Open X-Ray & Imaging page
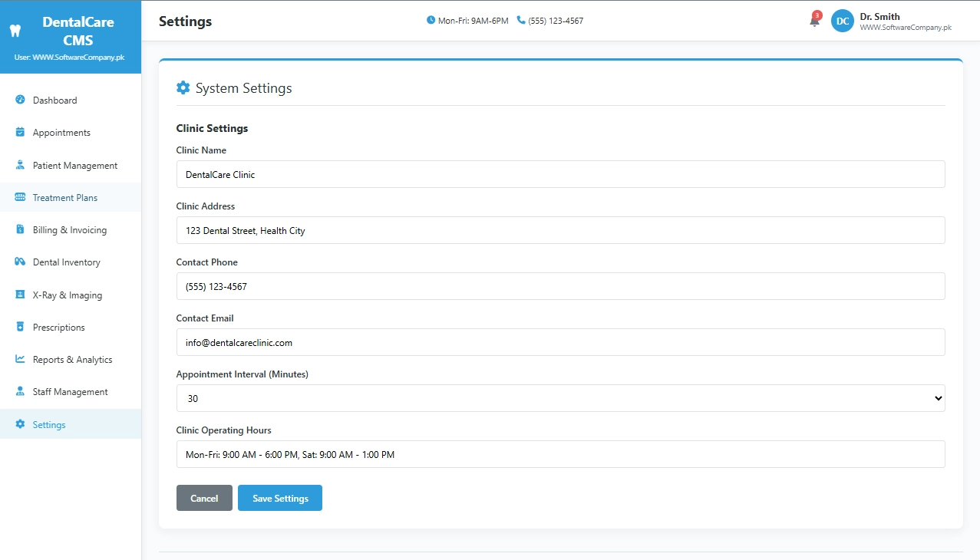The image size is (980, 560). (67, 295)
